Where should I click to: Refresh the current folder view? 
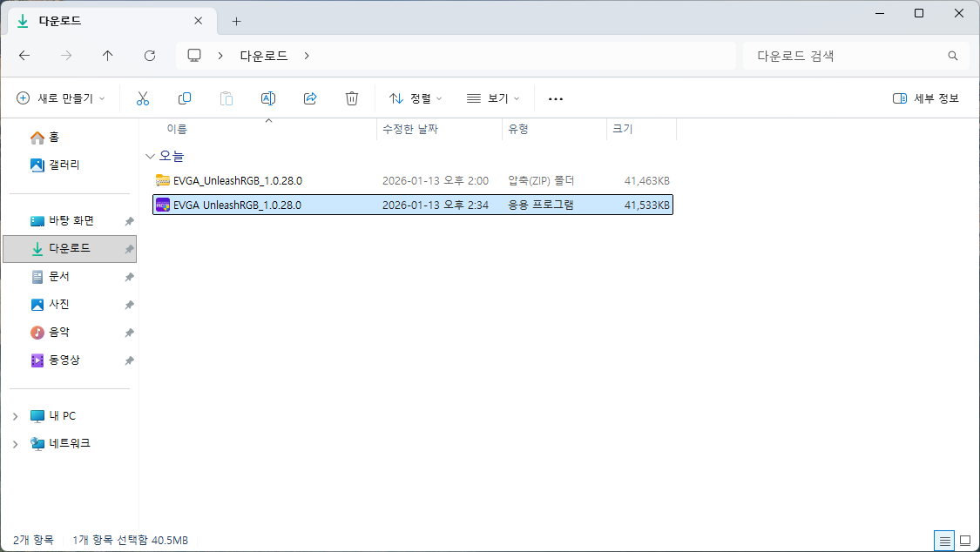149,56
